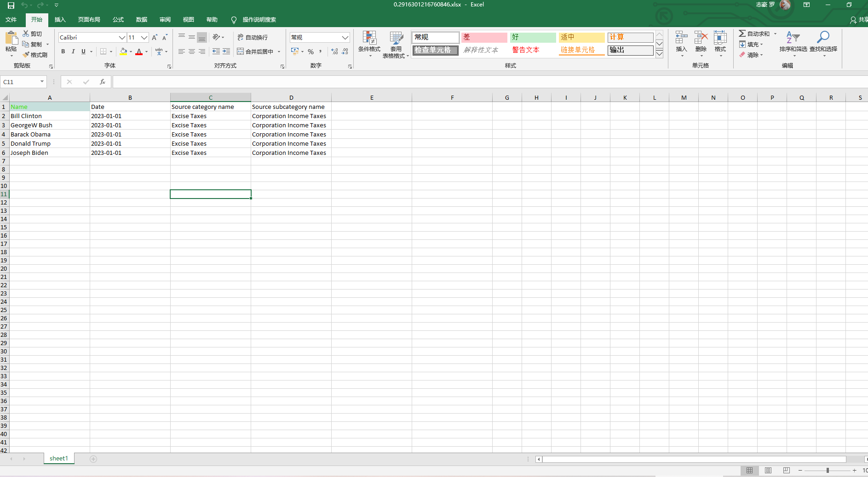The image size is (868, 477).
Task: Apply the 好 (Good) cell style
Action: click(x=533, y=37)
